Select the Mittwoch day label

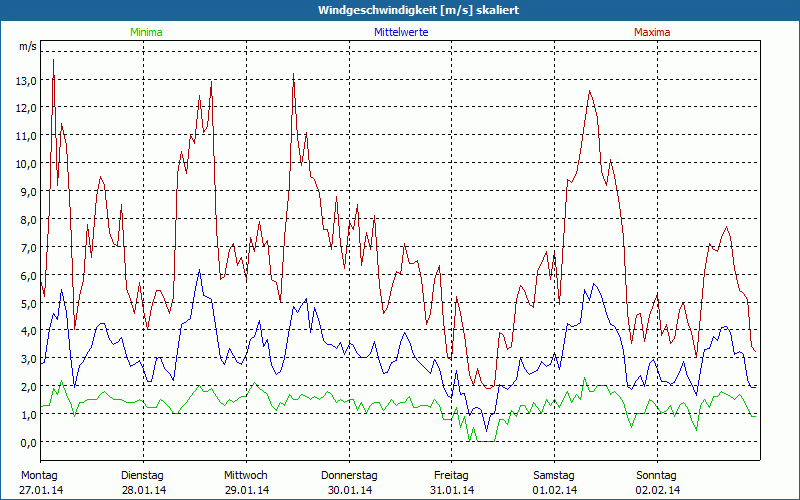point(246,475)
